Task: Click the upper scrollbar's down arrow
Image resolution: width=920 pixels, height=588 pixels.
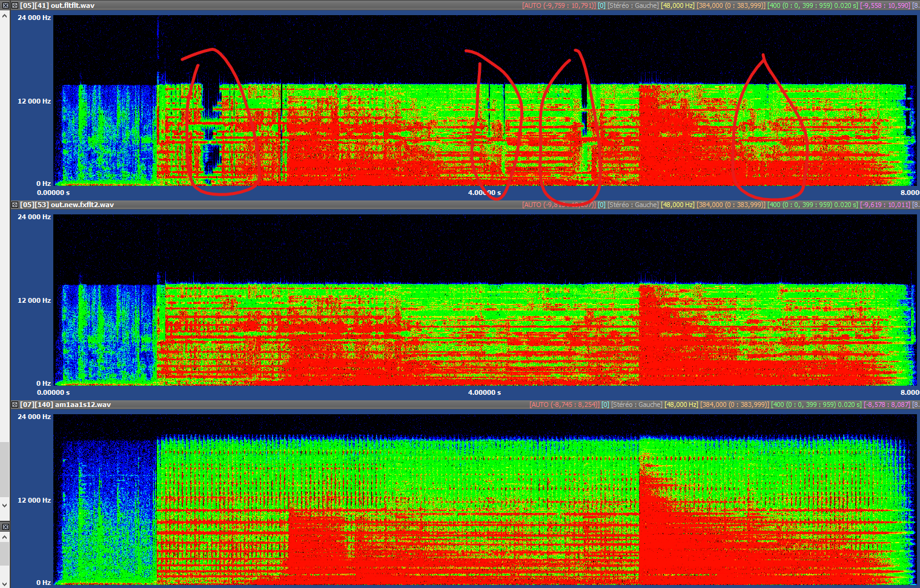Action: tap(5, 505)
